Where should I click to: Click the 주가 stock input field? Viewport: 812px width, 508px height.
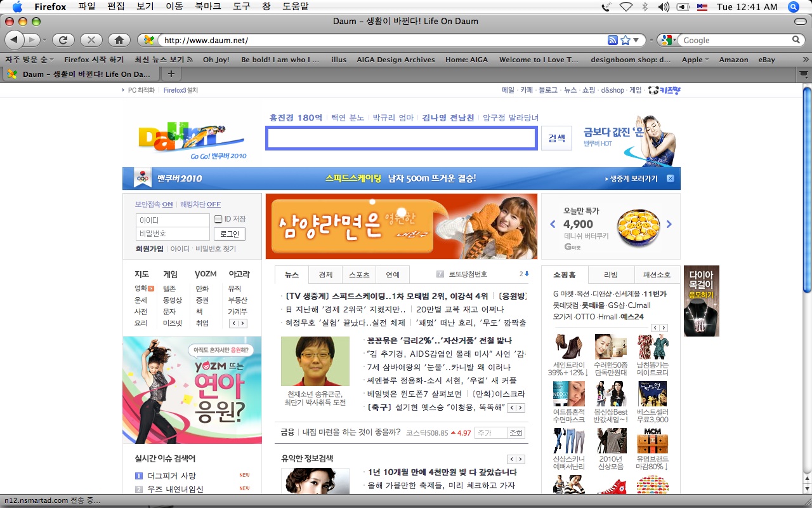coord(490,432)
